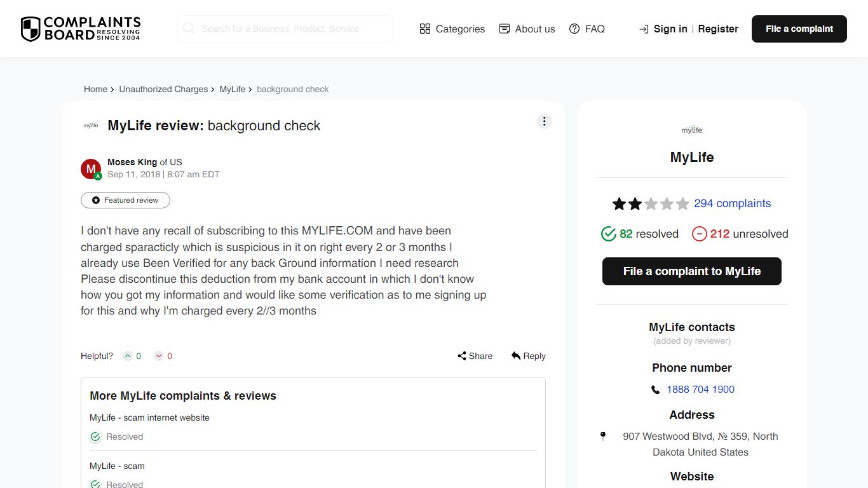Click the star icon in Featured review badge
The image size is (868, 488).
point(96,200)
